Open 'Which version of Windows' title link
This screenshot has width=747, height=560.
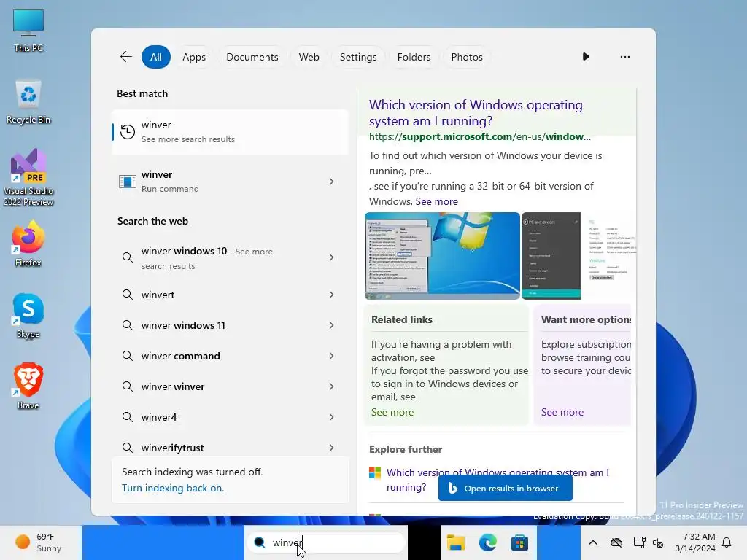(476, 112)
